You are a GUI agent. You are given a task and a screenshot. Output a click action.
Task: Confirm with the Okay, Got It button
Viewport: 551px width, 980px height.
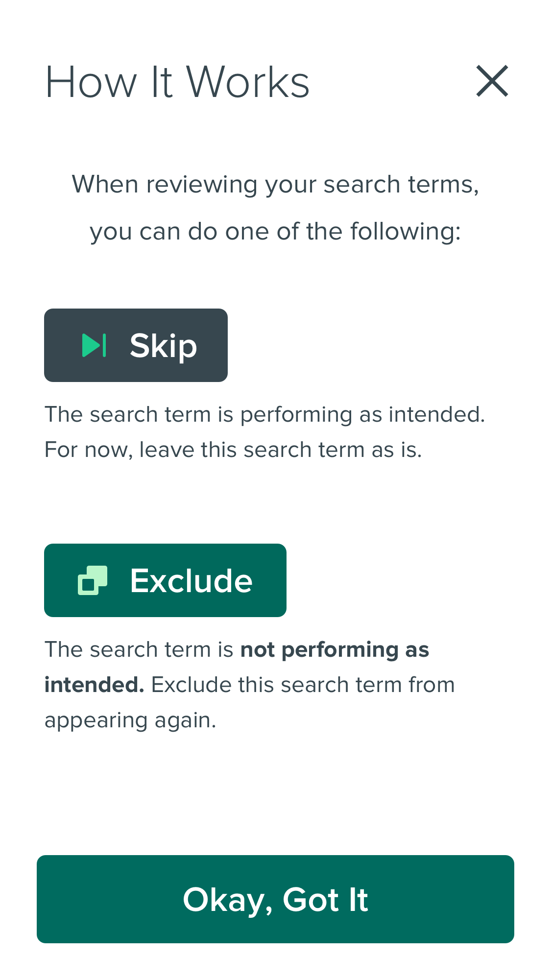[275, 899]
